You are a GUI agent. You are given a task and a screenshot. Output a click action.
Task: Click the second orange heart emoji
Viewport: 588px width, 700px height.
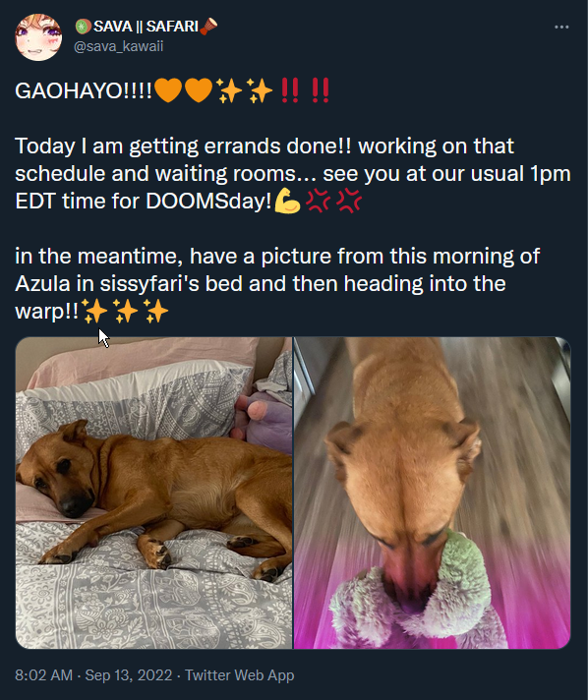pos(199,90)
